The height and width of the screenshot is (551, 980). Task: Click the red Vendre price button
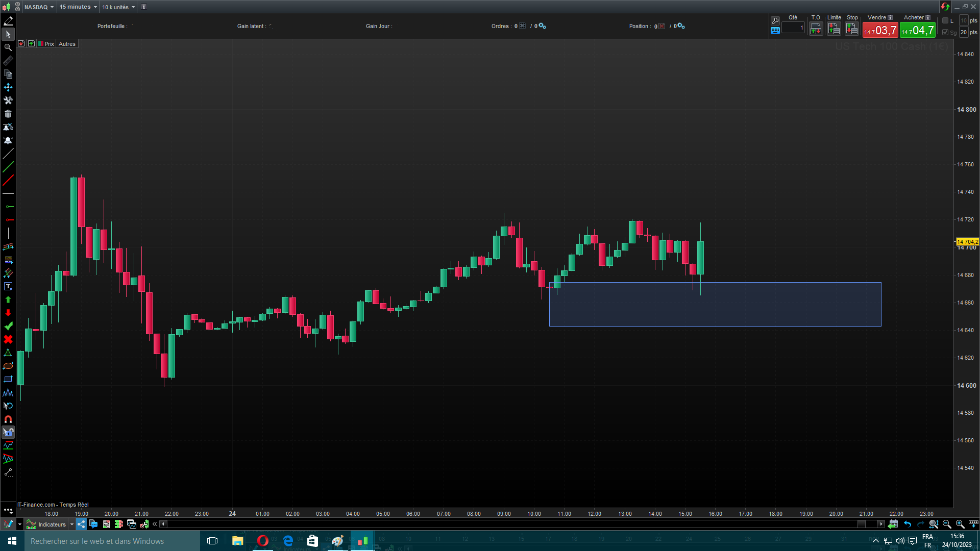pyautogui.click(x=880, y=31)
